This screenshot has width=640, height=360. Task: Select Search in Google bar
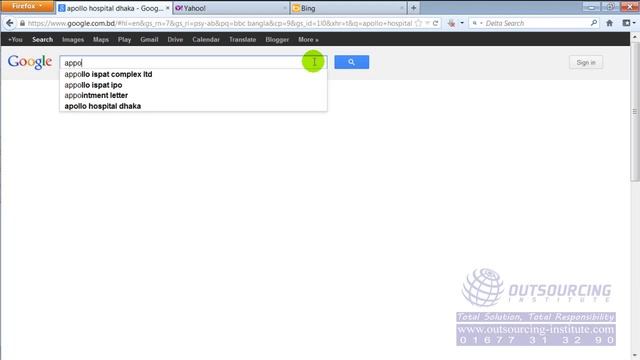pyautogui.click(x=42, y=40)
